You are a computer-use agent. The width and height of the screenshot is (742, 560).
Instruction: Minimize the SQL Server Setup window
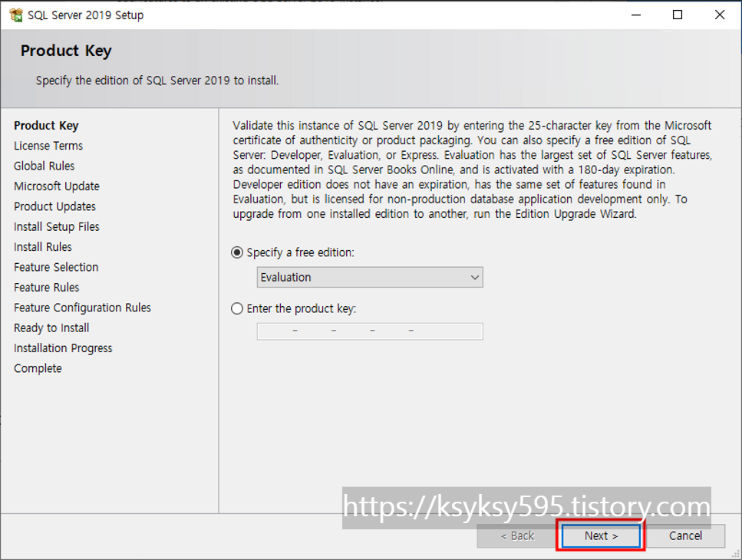click(x=636, y=15)
